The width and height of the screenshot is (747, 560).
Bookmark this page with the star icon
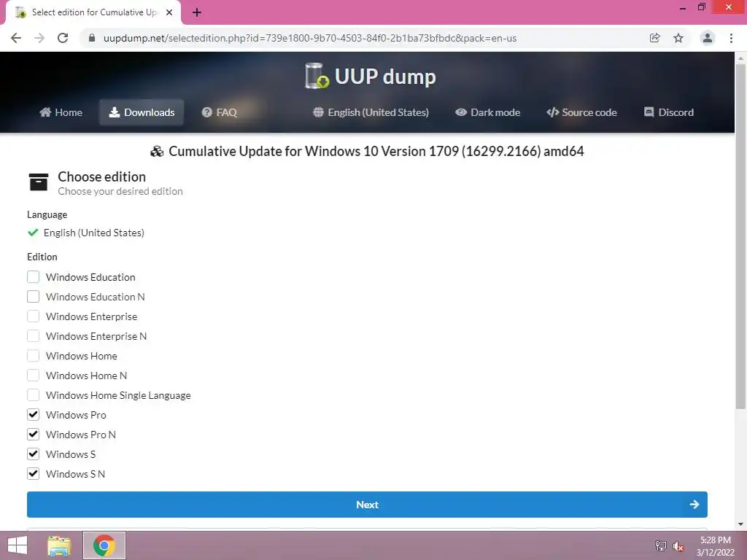point(678,38)
